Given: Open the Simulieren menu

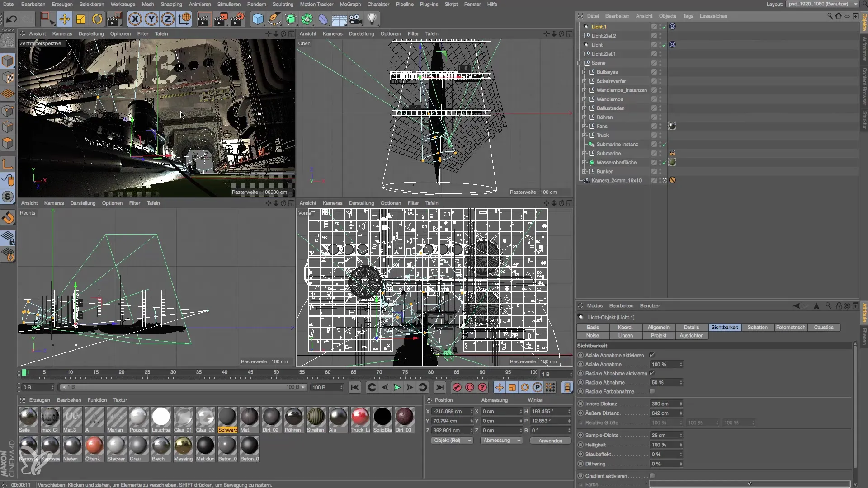Looking at the screenshot, I should tap(229, 4).
